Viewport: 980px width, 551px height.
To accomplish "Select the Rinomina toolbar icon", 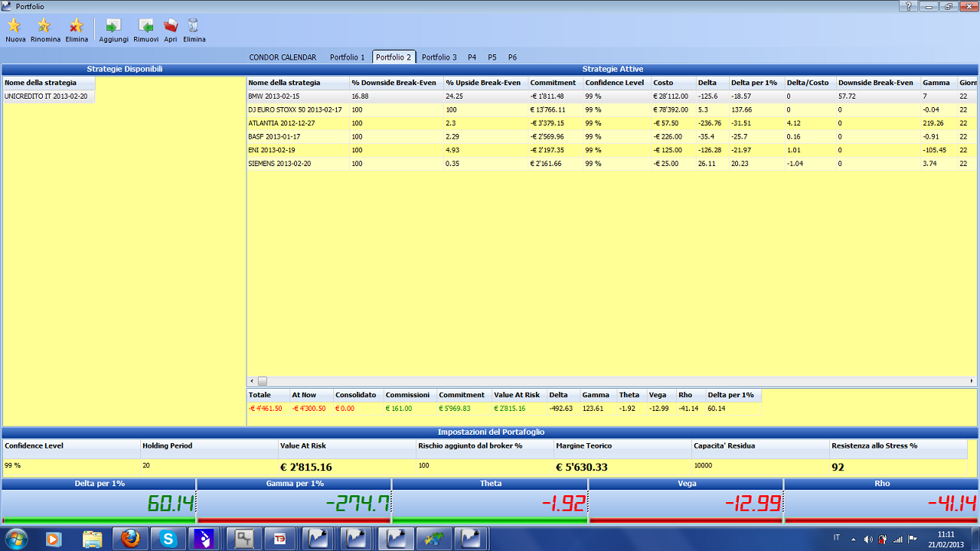I will pyautogui.click(x=44, y=25).
